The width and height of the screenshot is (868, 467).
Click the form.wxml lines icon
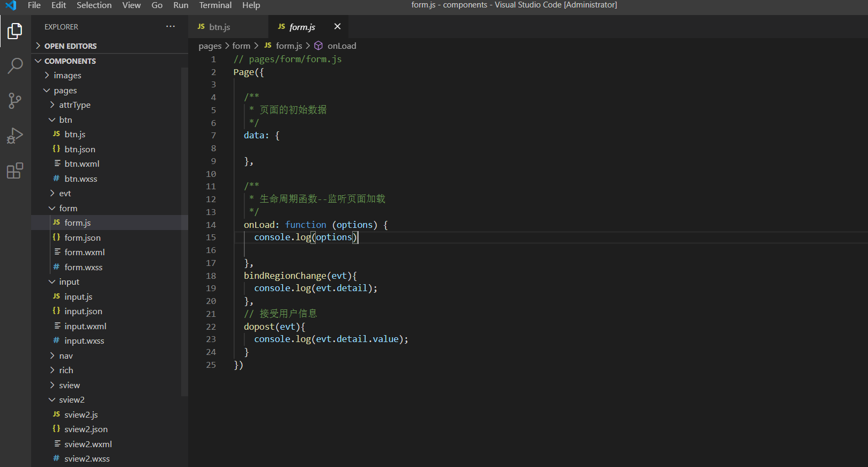click(x=57, y=252)
